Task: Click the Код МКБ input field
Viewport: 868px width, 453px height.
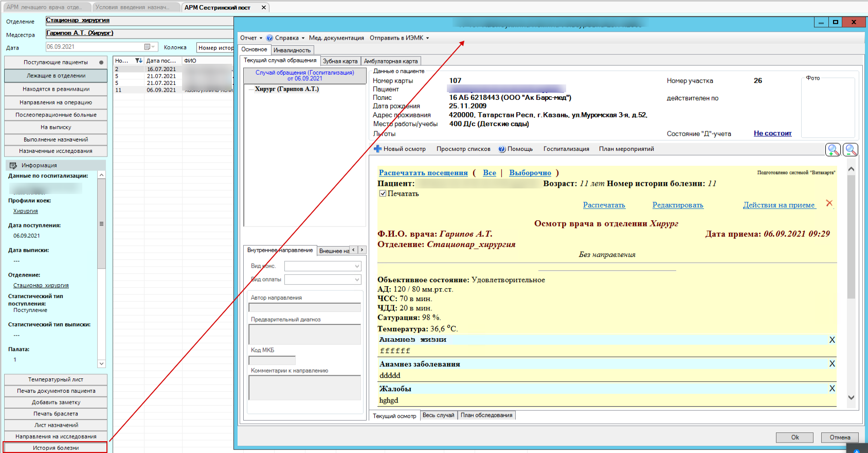Action: 272,360
